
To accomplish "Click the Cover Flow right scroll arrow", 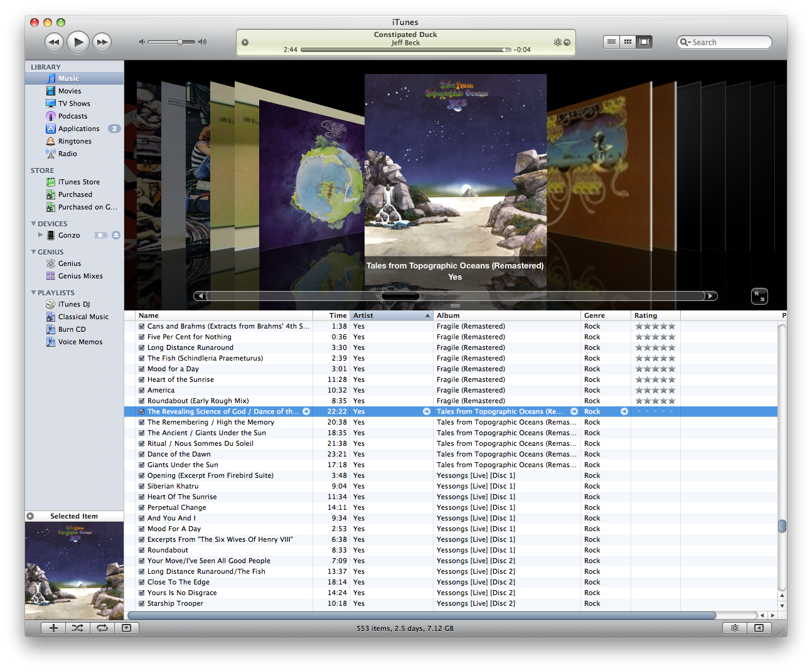I will pyautogui.click(x=711, y=296).
